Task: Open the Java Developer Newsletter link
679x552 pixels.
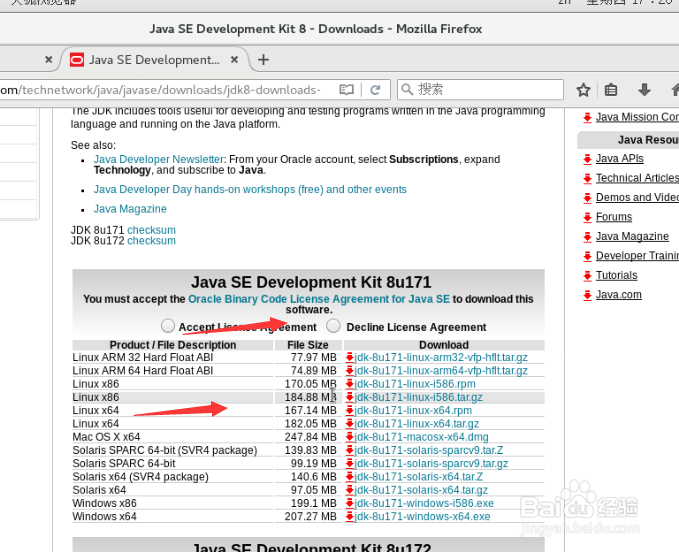Action: pos(158,159)
